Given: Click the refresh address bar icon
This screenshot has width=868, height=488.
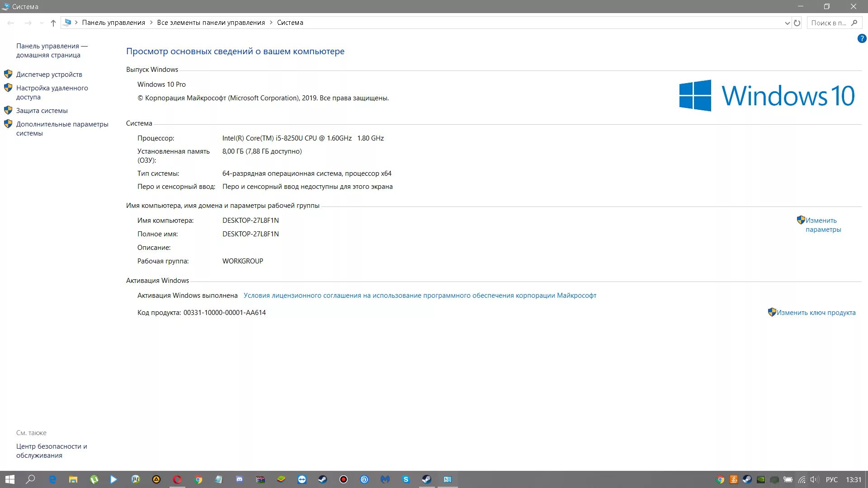Looking at the screenshot, I should point(797,23).
